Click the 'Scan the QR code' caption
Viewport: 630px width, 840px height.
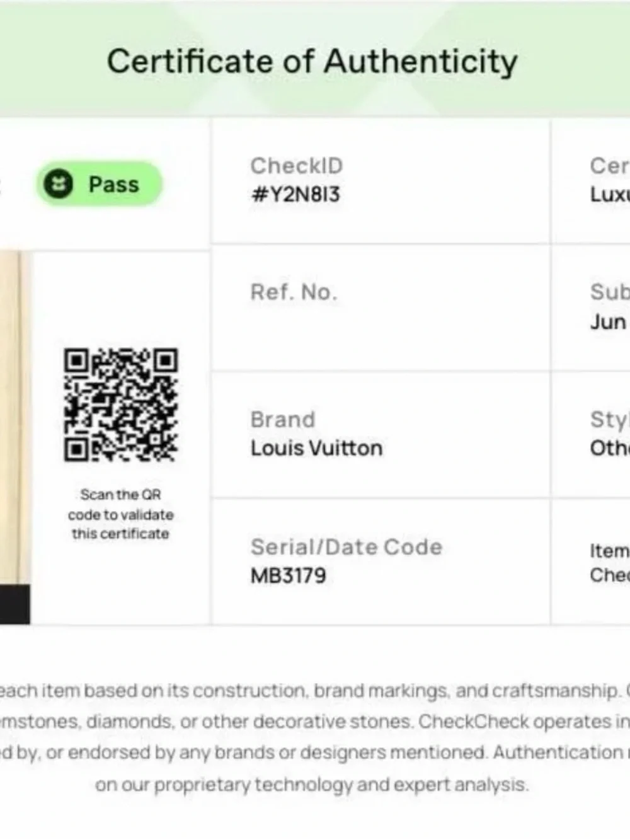tap(120, 514)
